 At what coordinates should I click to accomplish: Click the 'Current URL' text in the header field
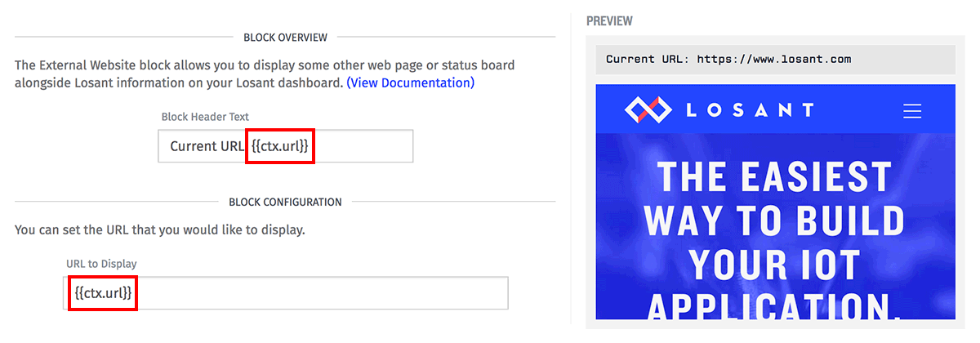tap(207, 146)
